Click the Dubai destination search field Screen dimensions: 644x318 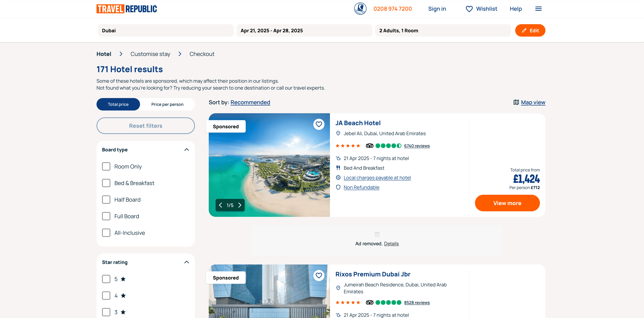tap(166, 31)
